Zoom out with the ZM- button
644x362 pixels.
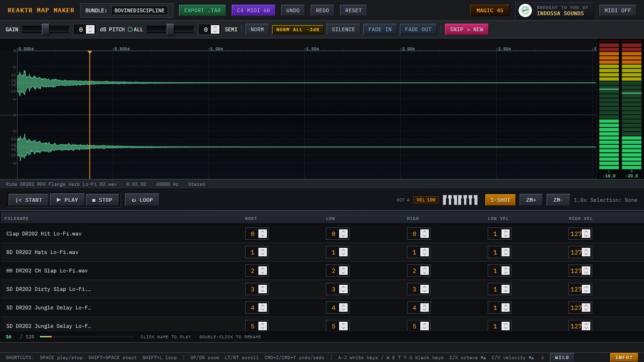click(x=558, y=200)
